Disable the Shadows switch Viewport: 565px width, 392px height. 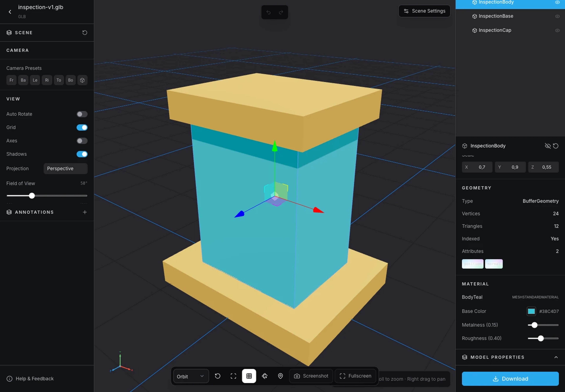[x=82, y=154]
